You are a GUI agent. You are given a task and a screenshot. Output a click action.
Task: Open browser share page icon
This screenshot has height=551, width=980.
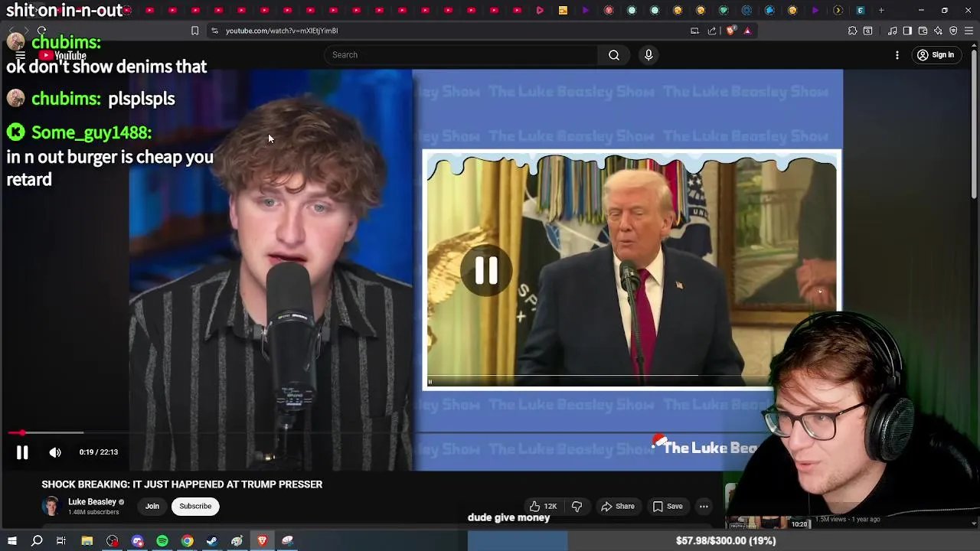click(x=712, y=31)
